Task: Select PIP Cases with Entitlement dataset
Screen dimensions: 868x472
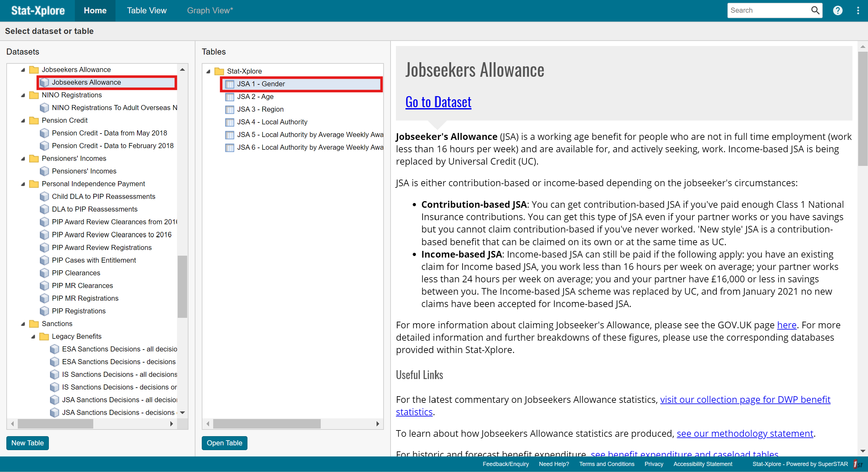Action: click(x=94, y=260)
